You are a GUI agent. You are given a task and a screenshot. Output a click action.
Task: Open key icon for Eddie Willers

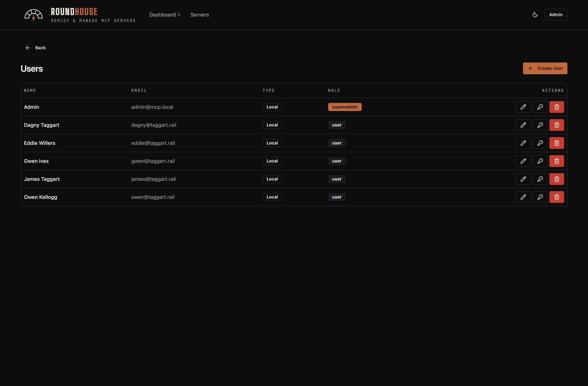coord(540,143)
